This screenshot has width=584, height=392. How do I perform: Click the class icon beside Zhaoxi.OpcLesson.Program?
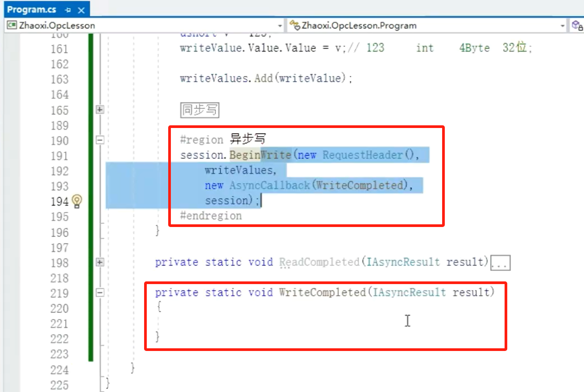(294, 25)
